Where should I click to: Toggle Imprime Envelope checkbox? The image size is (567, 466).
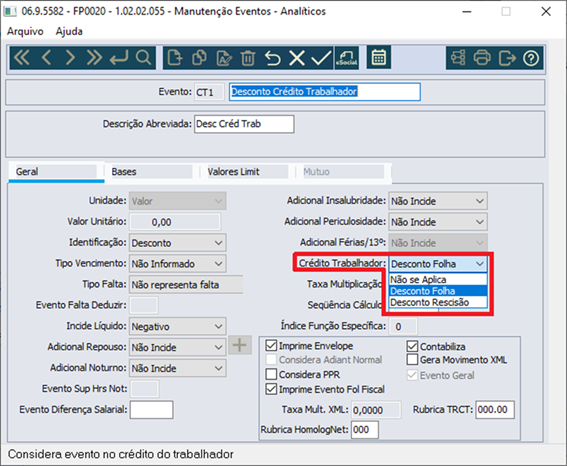point(271,346)
